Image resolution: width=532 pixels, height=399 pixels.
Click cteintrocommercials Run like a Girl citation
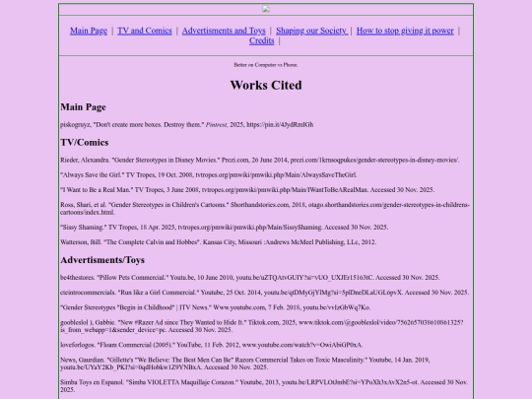tap(265, 293)
